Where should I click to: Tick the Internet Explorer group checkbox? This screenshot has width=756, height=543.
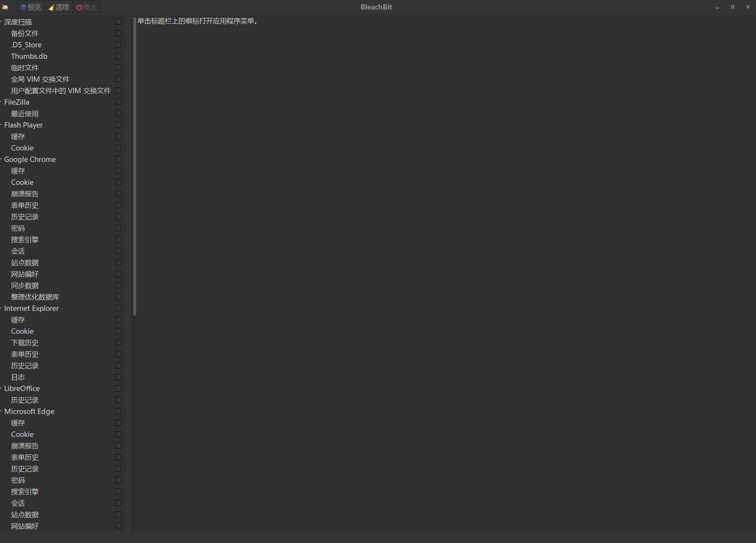pos(118,309)
